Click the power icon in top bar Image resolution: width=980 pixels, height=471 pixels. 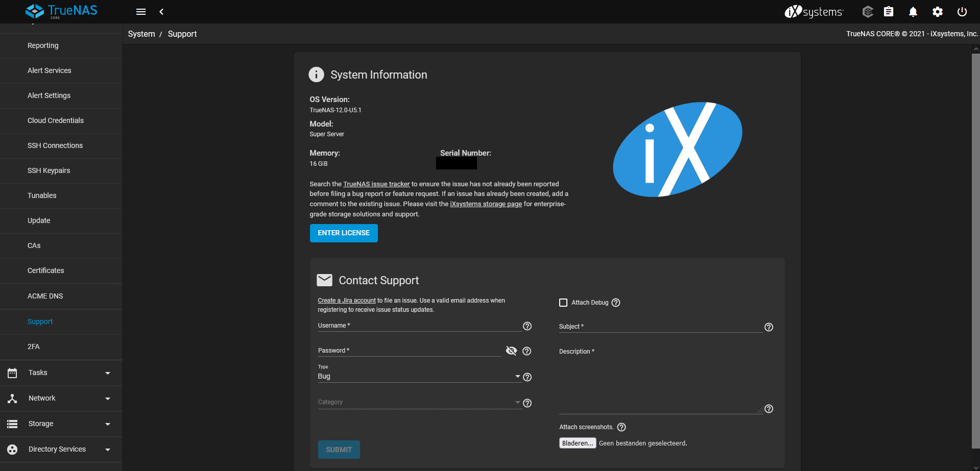coord(962,12)
